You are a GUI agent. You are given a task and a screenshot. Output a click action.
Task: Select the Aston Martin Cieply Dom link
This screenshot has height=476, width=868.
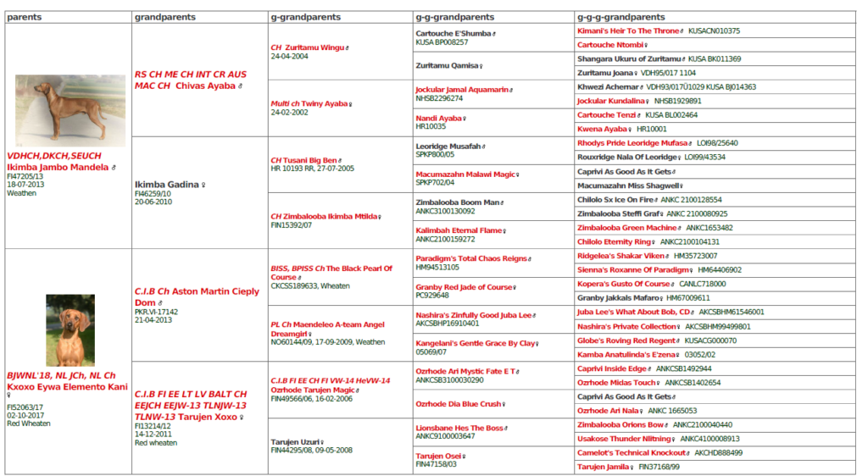(197, 296)
